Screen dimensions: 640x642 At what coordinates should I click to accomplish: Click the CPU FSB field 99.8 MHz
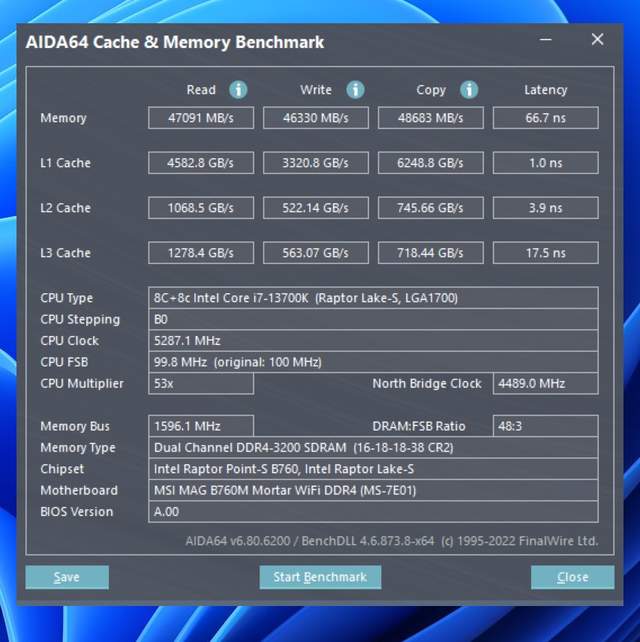tap(373, 362)
